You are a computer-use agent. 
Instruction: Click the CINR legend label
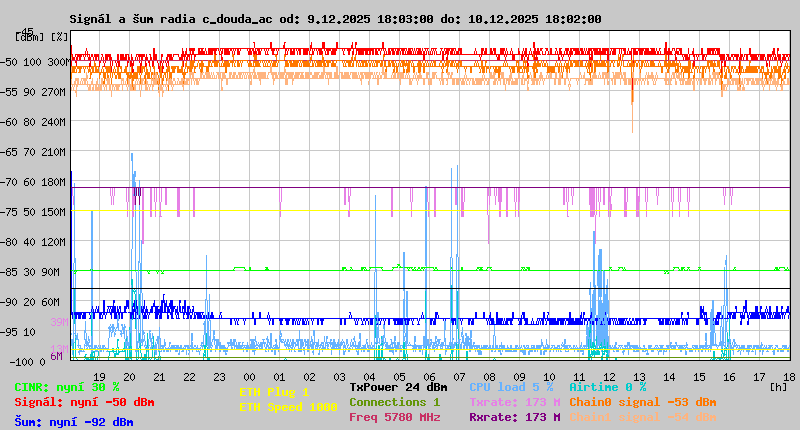pyautogui.click(x=66, y=387)
